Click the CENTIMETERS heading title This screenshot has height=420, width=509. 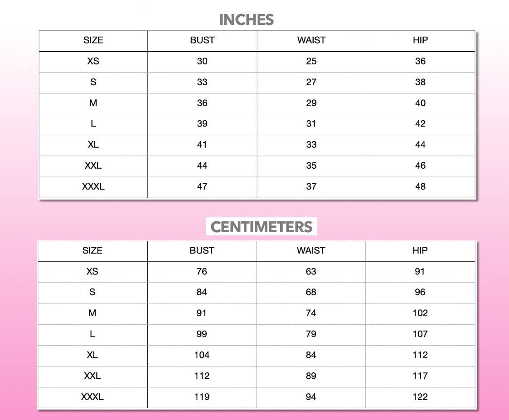click(262, 227)
